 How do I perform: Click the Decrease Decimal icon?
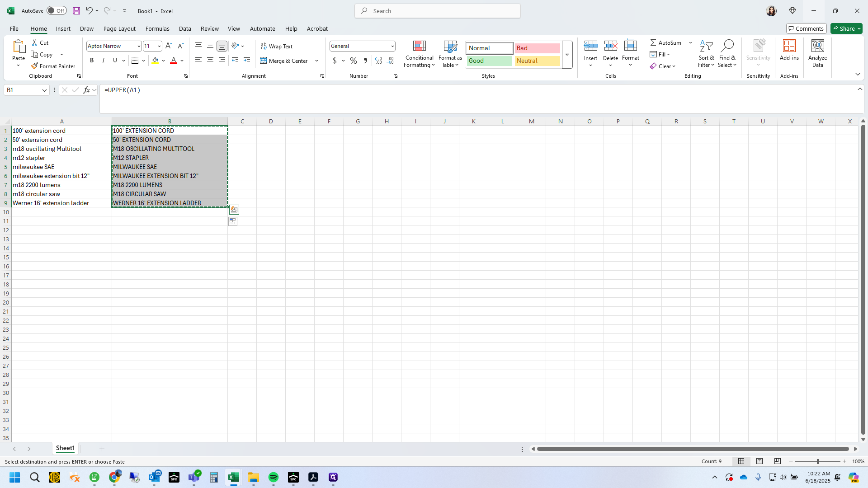(390, 61)
